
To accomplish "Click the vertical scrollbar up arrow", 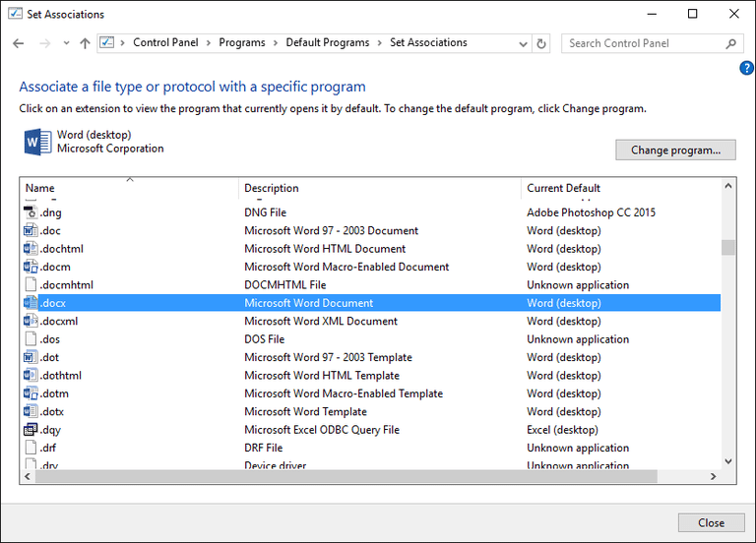I will click(728, 186).
